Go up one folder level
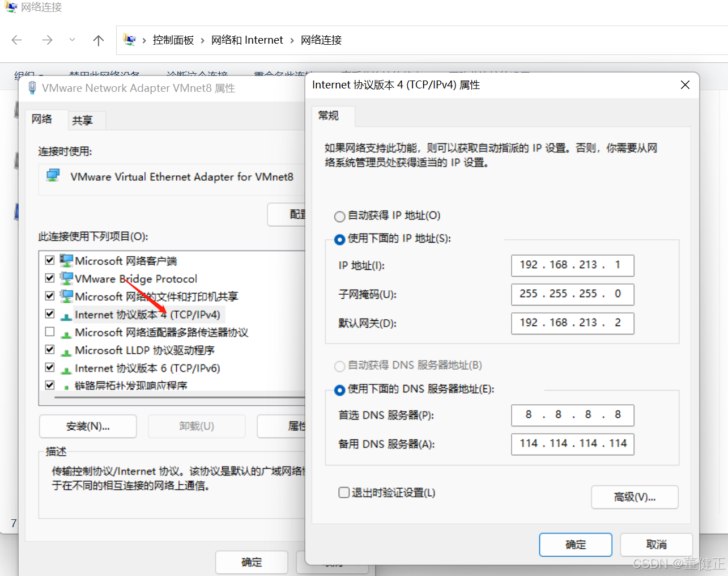Image resolution: width=728 pixels, height=576 pixels. pos(99,40)
